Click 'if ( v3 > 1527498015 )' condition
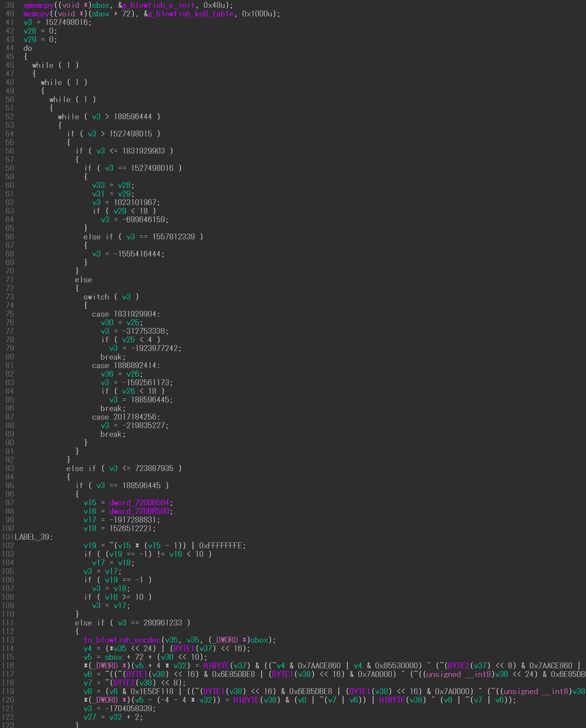Screen dimensions: 586x728 pyautogui.click(x=113, y=134)
